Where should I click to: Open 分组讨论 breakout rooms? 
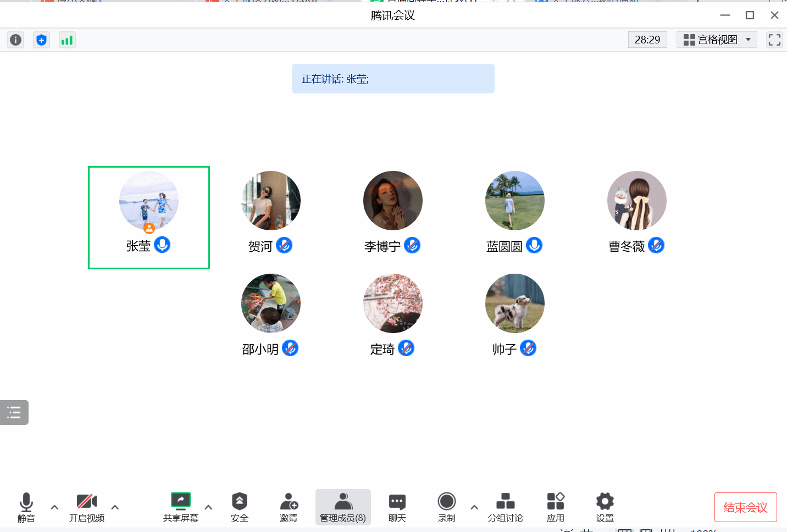506,507
